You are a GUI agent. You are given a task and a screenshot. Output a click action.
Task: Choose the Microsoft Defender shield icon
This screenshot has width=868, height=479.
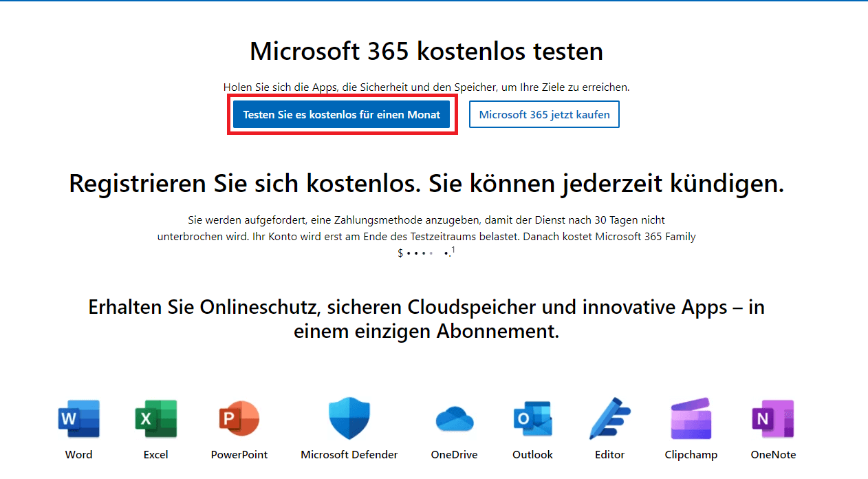point(349,418)
